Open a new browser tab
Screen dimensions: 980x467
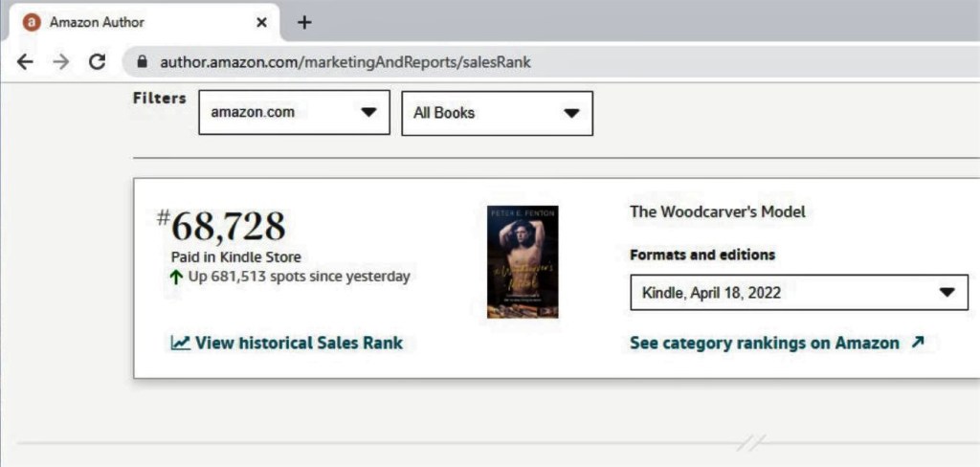304,22
